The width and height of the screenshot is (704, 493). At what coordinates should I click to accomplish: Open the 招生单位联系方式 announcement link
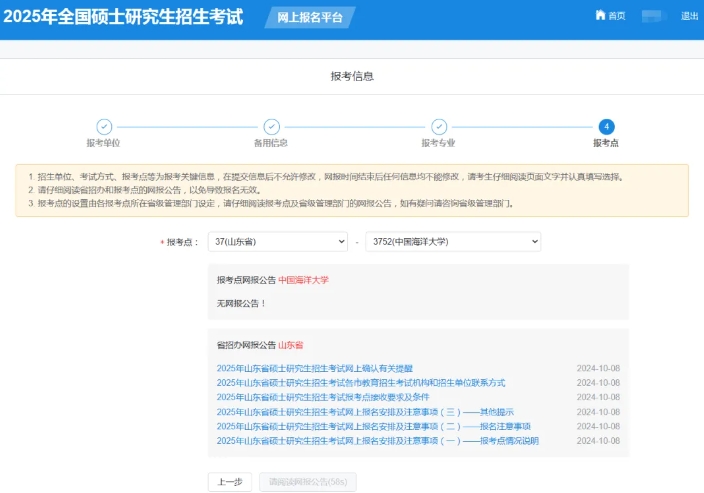360,383
